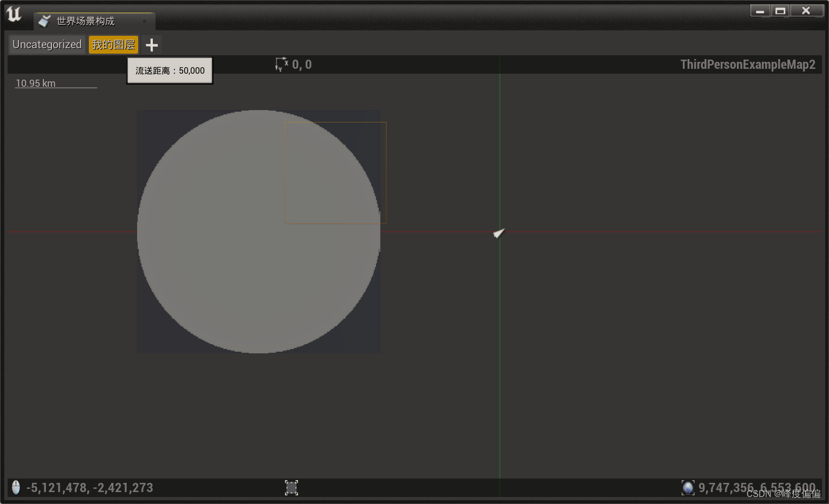Add a new layer with plus button
This screenshot has width=829, height=504.
pos(152,45)
